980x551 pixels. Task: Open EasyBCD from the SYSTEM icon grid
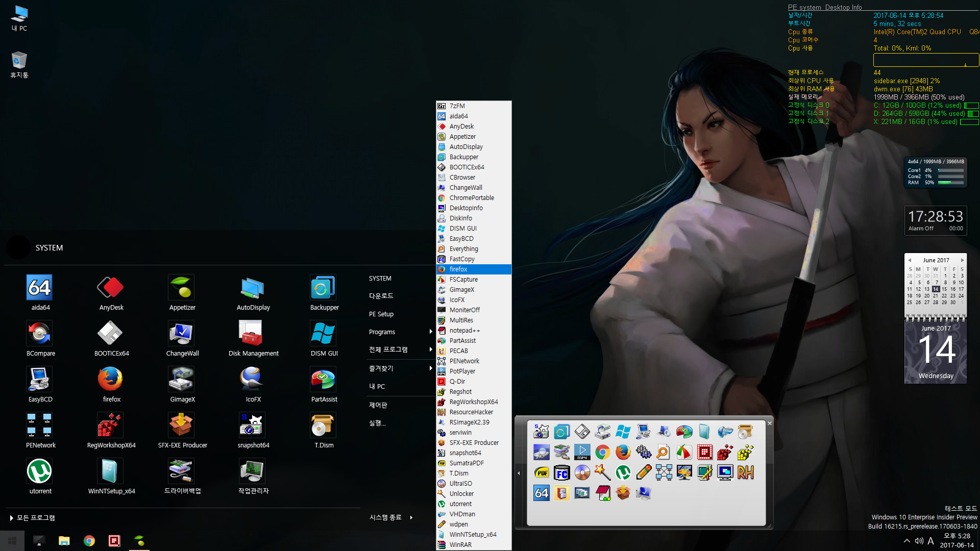click(40, 385)
